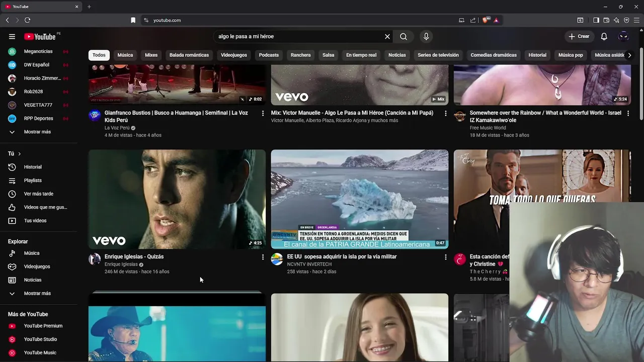This screenshot has width=644, height=362.
Task: Open options for EE UU sopesa Groenlandia video
Action: click(445, 257)
